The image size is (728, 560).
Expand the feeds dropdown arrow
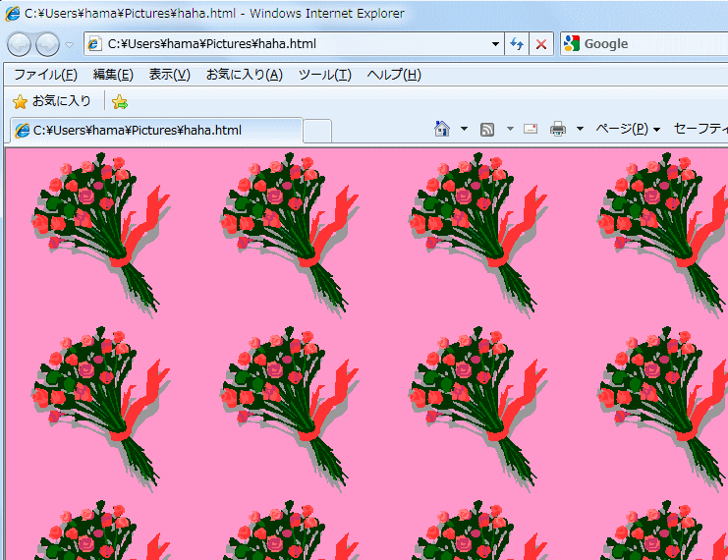pyautogui.click(x=510, y=129)
